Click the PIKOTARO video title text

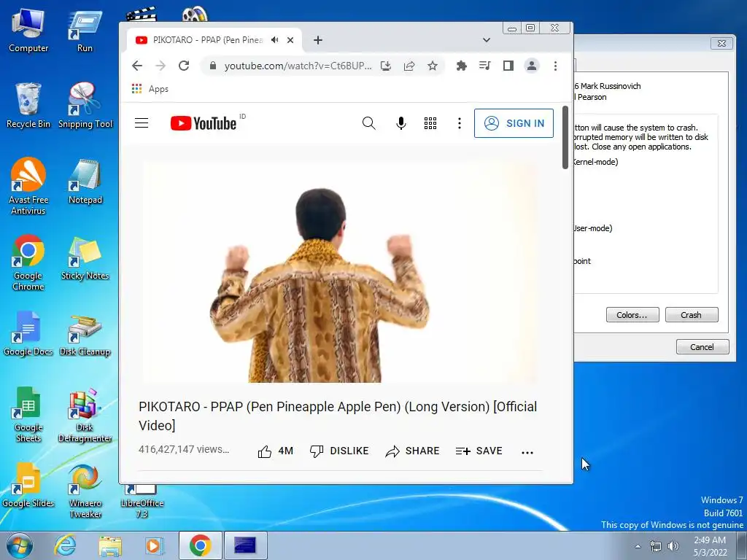point(338,416)
